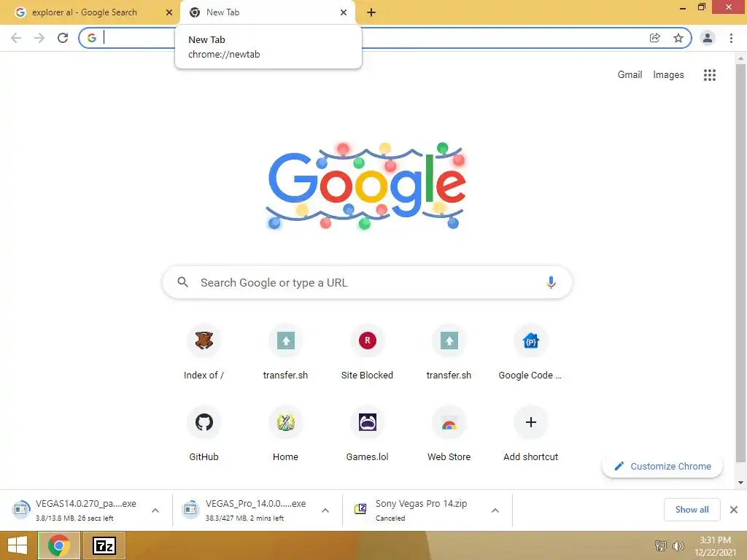Open the Web Store shortcut
Screen dimensions: 747x560
(449, 434)
